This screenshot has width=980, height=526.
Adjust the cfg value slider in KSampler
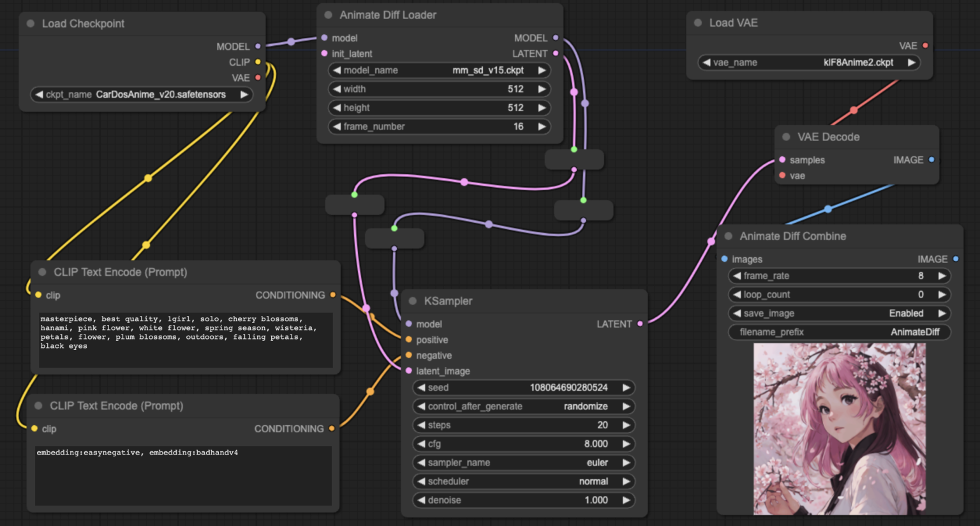point(523,444)
